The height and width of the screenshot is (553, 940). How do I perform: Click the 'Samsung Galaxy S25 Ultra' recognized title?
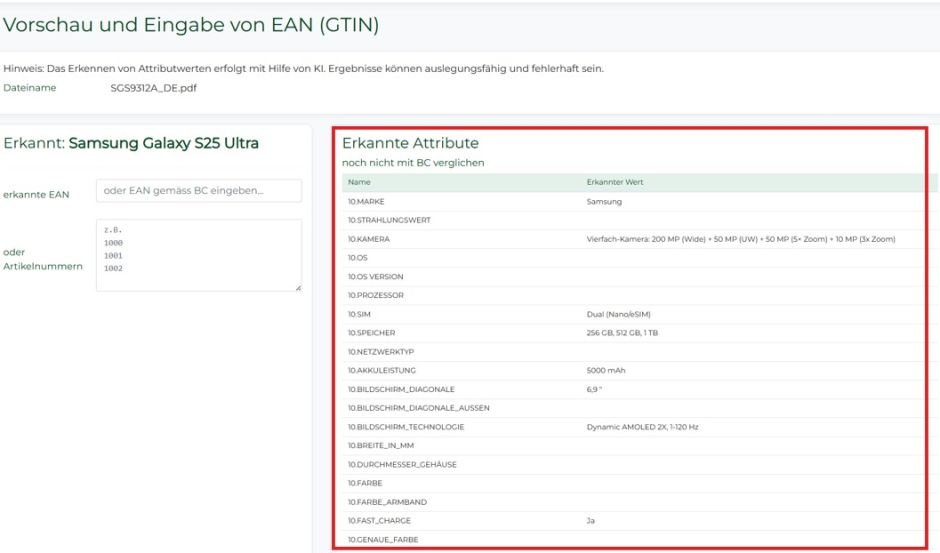click(x=164, y=143)
